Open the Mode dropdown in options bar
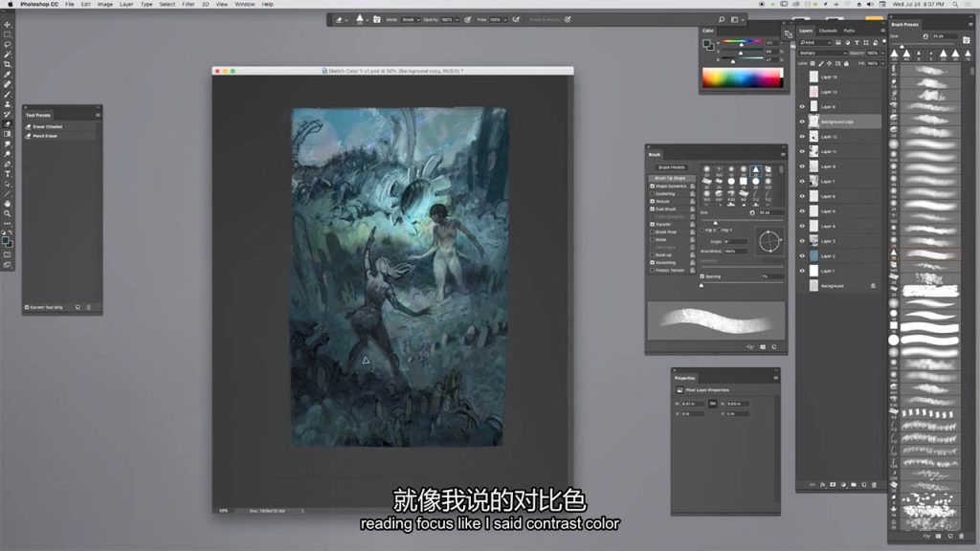 [x=411, y=20]
